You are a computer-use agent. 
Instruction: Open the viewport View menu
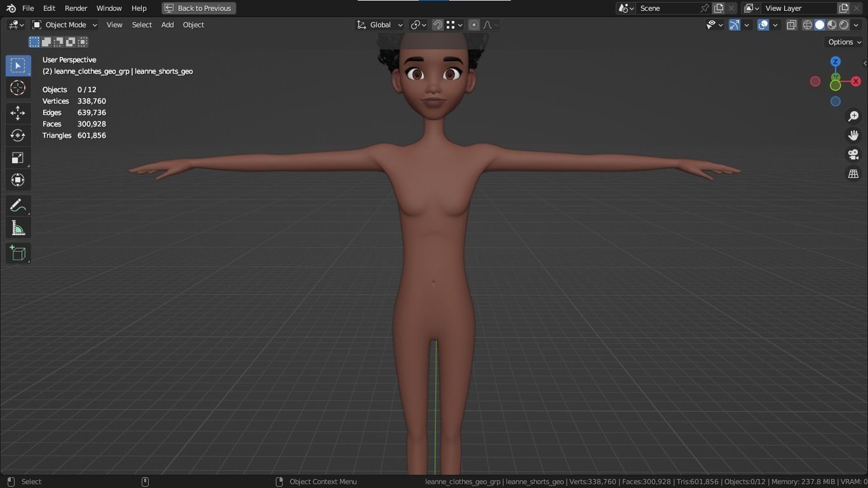click(114, 25)
